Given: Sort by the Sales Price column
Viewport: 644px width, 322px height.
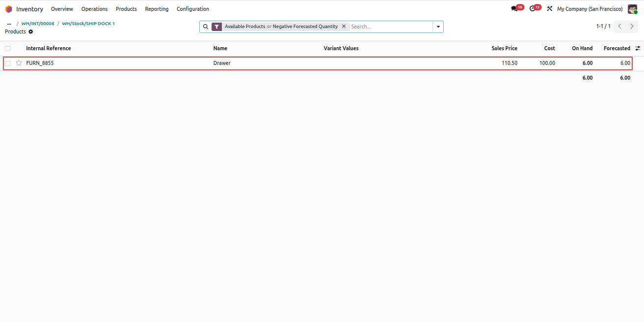Looking at the screenshot, I should [x=505, y=48].
